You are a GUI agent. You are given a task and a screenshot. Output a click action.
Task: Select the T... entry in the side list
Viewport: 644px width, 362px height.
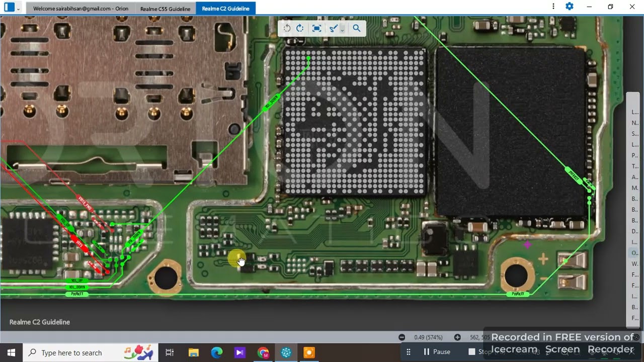click(x=634, y=166)
